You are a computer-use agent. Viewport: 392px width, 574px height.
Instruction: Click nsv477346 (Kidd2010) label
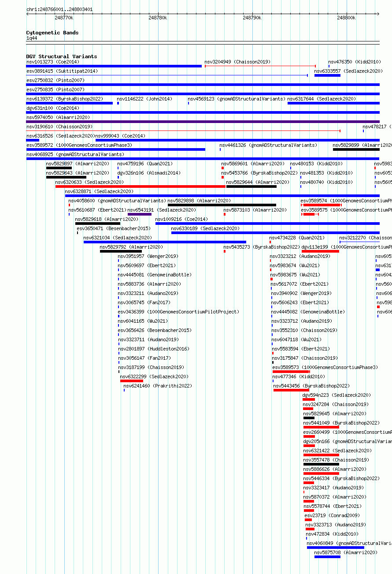(x=299, y=376)
